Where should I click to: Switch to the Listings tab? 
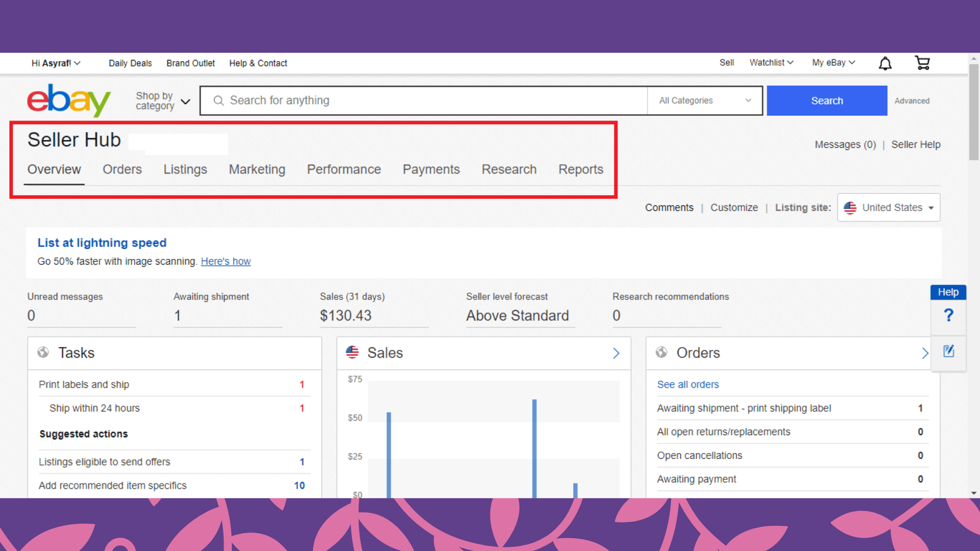185,170
